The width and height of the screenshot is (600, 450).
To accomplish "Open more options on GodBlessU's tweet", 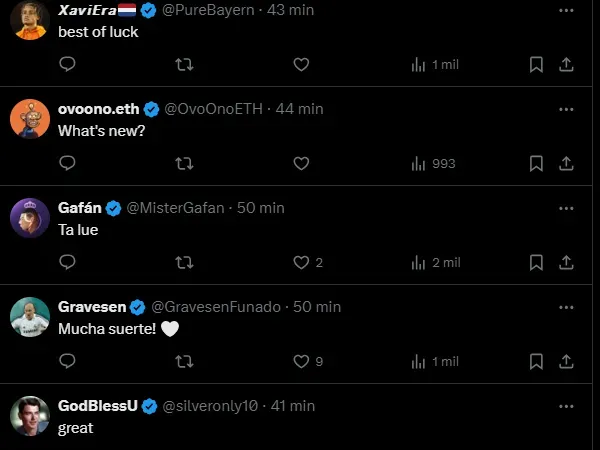I will (x=566, y=406).
